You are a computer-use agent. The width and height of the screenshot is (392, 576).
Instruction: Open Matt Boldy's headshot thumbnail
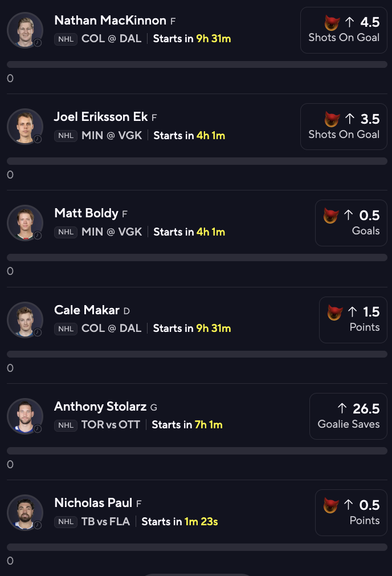click(x=25, y=223)
